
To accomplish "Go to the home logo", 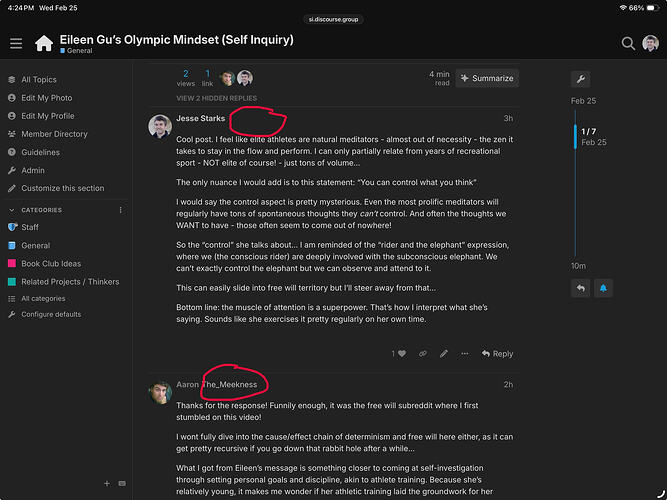I will coord(44,43).
